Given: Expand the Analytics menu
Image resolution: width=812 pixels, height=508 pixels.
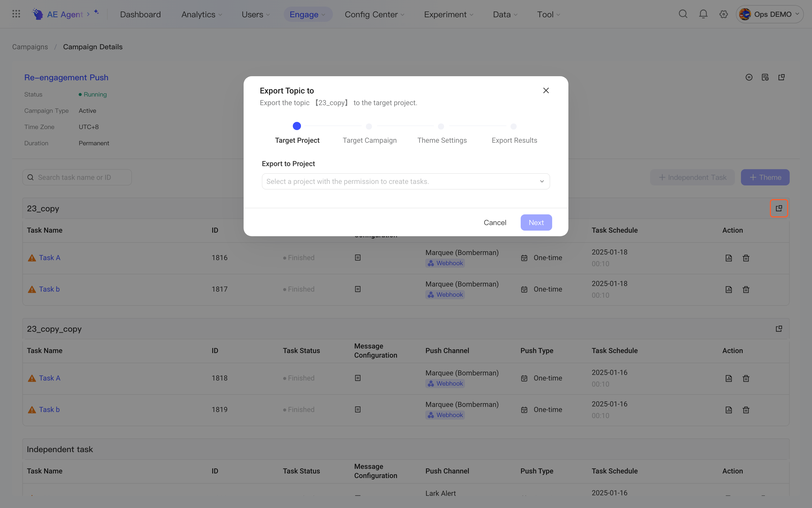Looking at the screenshot, I should coord(202,14).
